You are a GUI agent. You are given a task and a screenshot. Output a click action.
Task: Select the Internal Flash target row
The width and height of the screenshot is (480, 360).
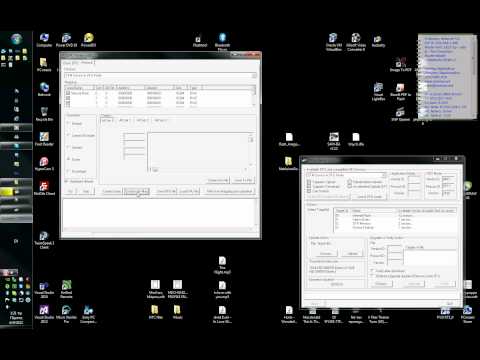(x=395, y=216)
